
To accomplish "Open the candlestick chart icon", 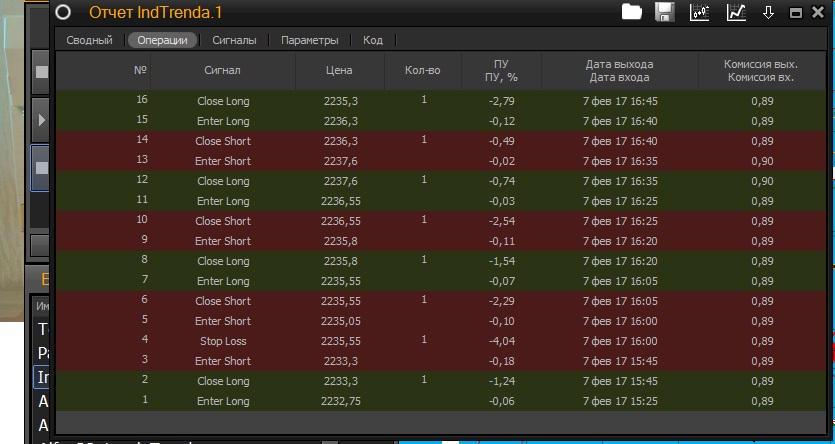I will point(699,12).
